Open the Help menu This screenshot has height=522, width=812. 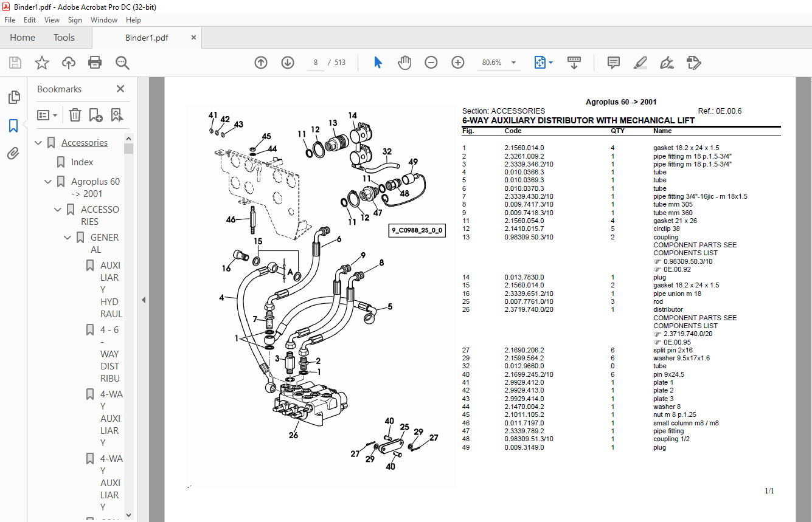[133, 20]
